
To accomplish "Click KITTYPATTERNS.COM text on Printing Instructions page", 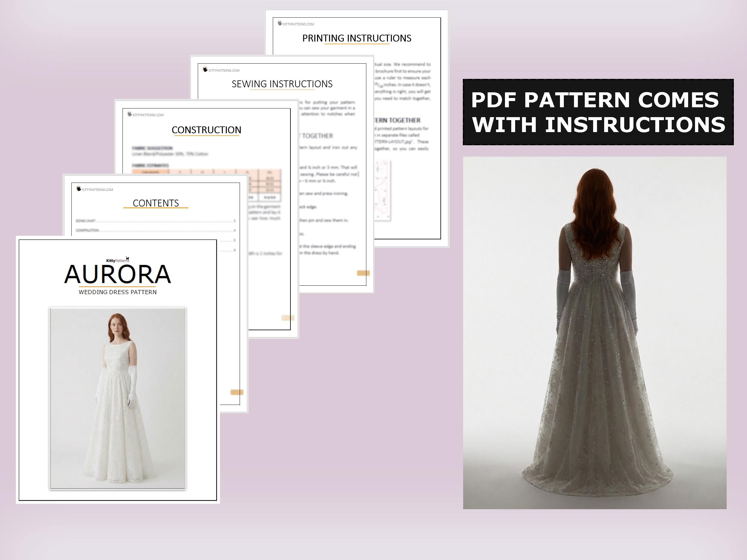I will 298,24.
